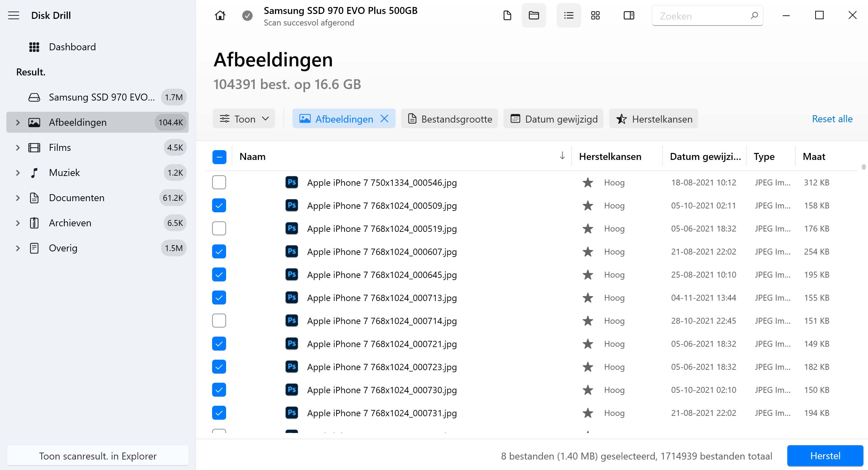
Task: Click recovery star of 768x1024_000607.jpg
Action: [x=588, y=251]
